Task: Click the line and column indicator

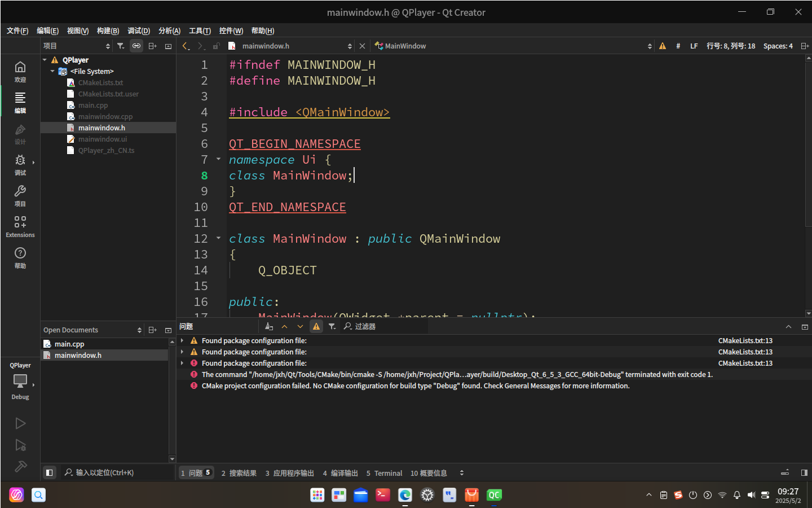Action: point(731,46)
